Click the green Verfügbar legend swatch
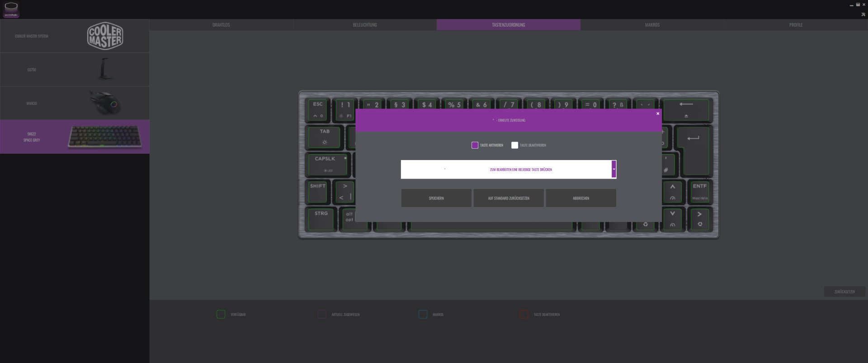The height and width of the screenshot is (363, 868). [x=221, y=314]
